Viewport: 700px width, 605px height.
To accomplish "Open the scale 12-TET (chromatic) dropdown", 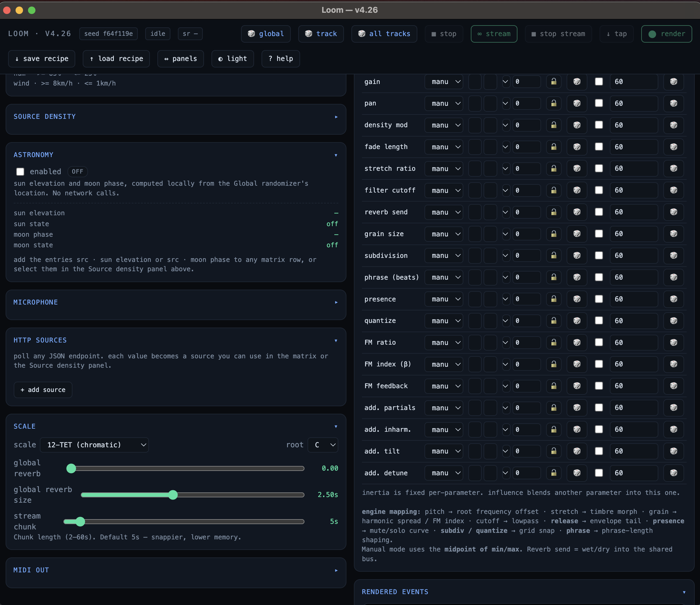I will tap(95, 445).
